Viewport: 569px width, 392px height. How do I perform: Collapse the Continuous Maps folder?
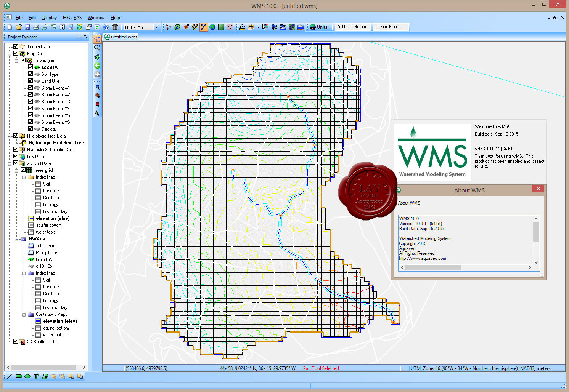tap(24, 314)
